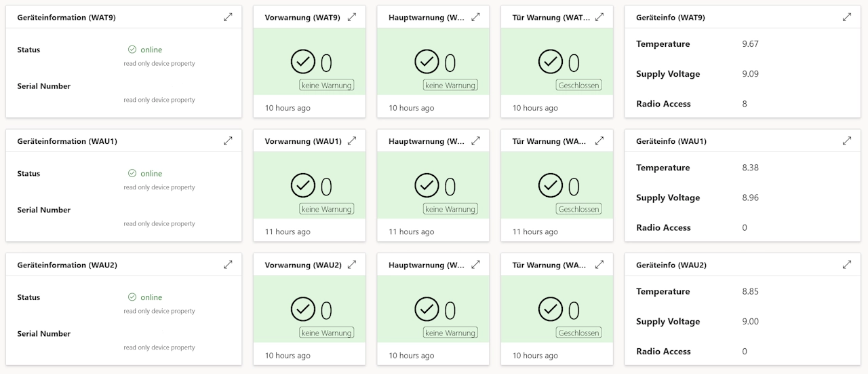Click the Geräteinfo (WAU1) tile title
Screen dimensions: 868x374
(671, 141)
